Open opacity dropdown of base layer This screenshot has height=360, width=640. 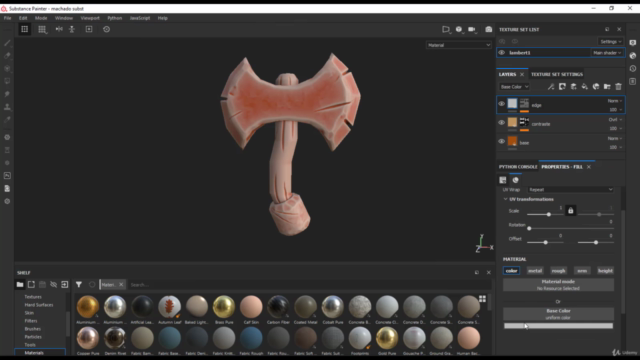click(x=616, y=147)
